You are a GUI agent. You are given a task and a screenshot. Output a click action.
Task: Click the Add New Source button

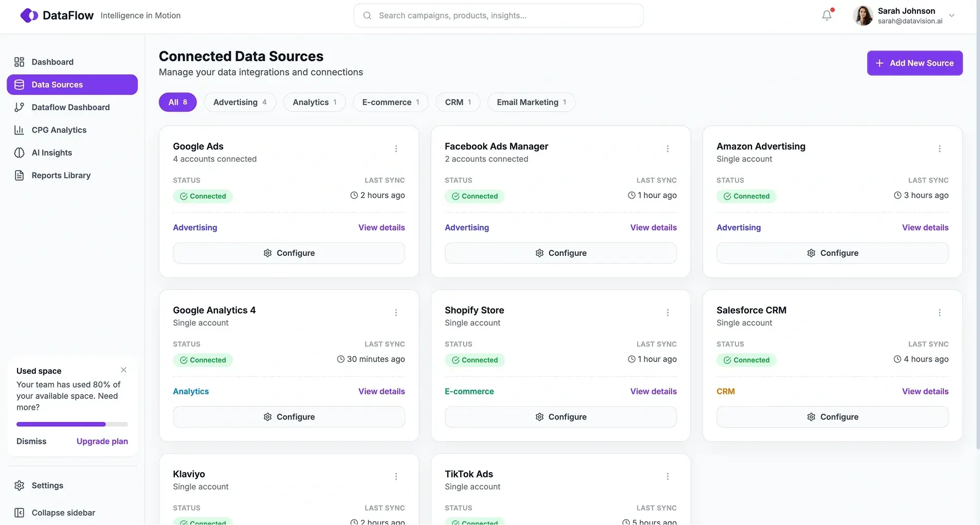point(914,63)
